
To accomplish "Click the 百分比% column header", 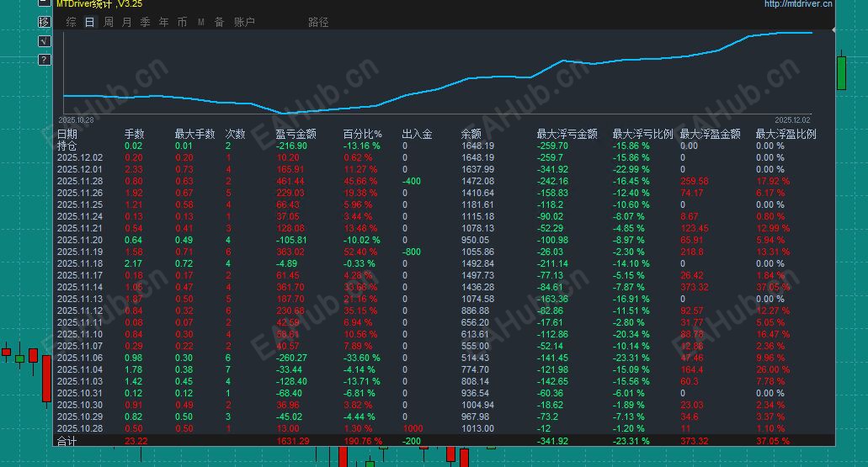I will (x=363, y=134).
